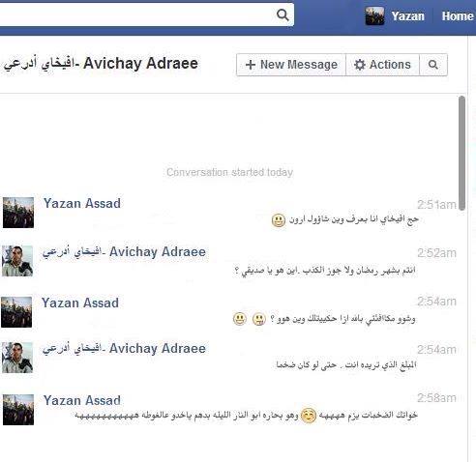Open Yazan Assad name at 2:51am message
476x462 pixels.
[82, 203]
